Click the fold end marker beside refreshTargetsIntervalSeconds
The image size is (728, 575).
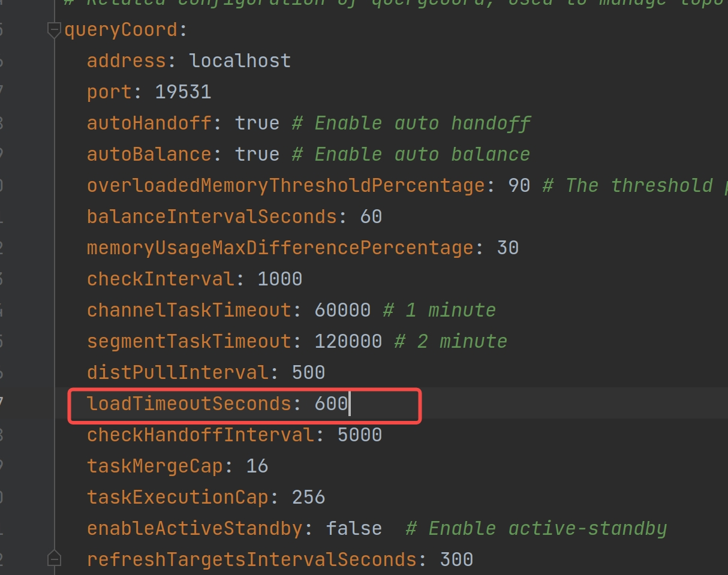click(55, 559)
